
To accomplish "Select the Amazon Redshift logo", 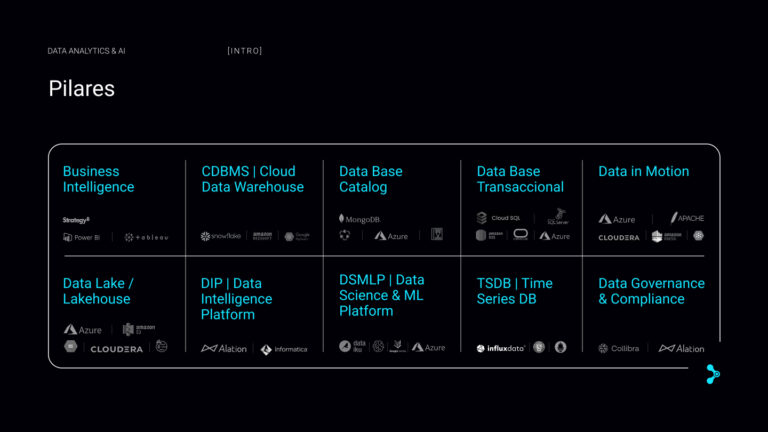I will [263, 236].
